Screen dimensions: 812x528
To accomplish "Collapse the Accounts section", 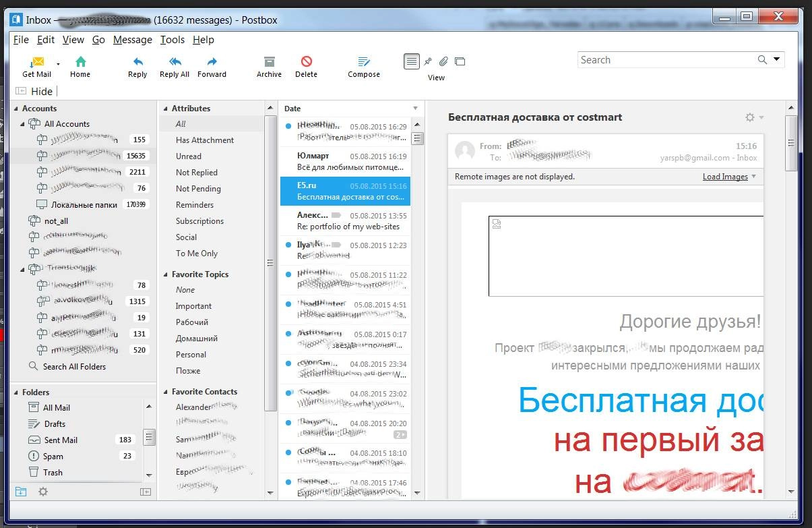I will (15, 109).
